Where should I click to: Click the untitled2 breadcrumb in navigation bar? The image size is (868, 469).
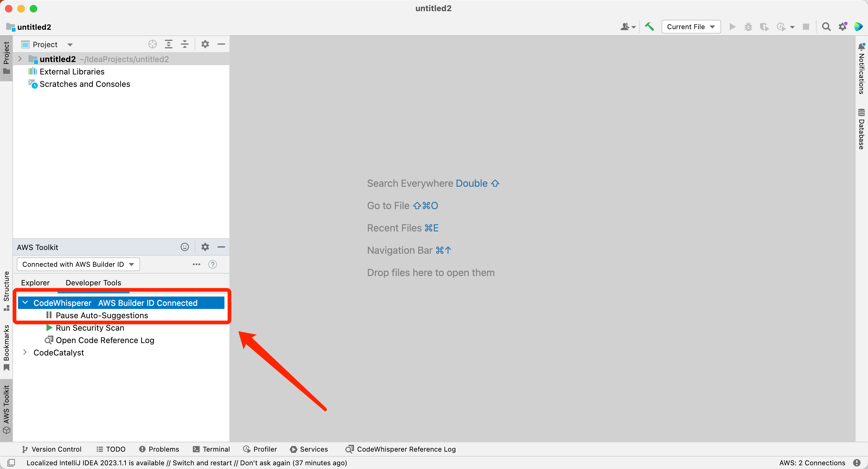29,27
